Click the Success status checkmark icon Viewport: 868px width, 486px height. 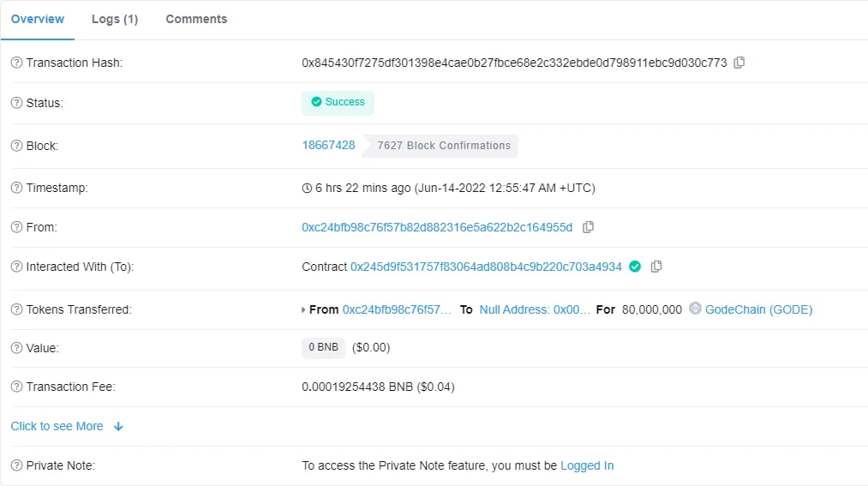click(316, 102)
